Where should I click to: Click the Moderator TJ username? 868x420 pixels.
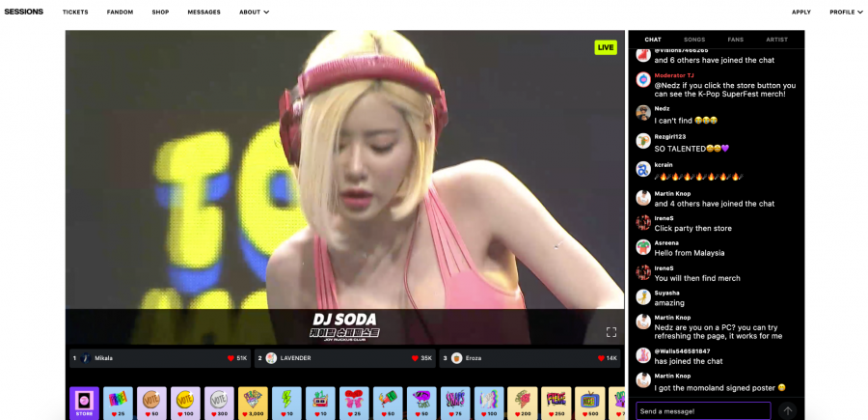(x=674, y=75)
